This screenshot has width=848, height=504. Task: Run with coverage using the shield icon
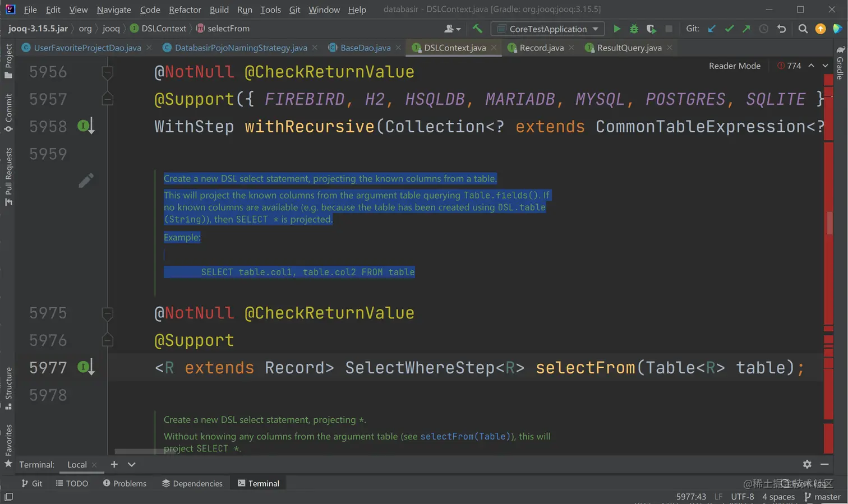[x=651, y=29]
